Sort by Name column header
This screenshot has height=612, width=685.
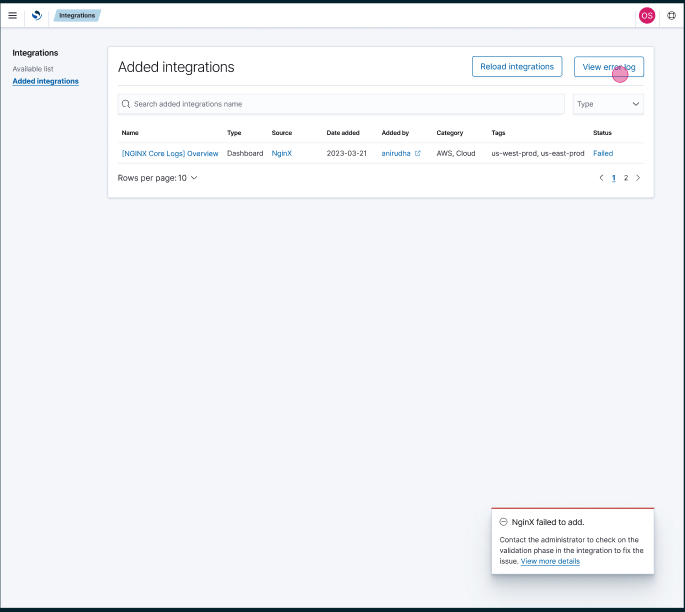[130, 133]
